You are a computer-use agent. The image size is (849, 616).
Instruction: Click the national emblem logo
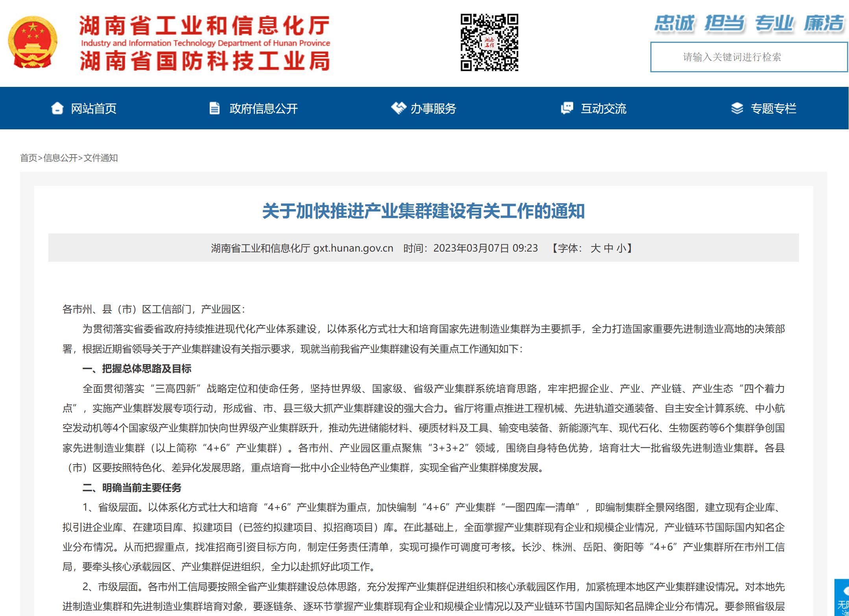click(33, 43)
